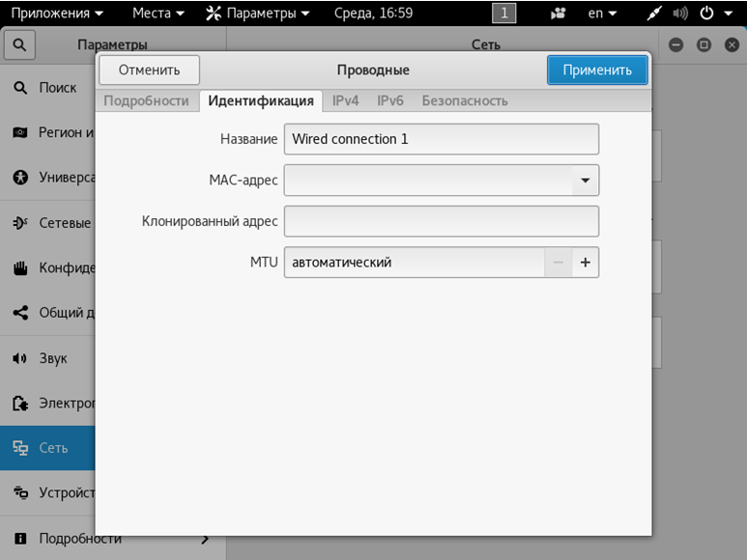The image size is (747, 560).
Task: Minimize the Settings window
Action: pyautogui.click(x=676, y=45)
